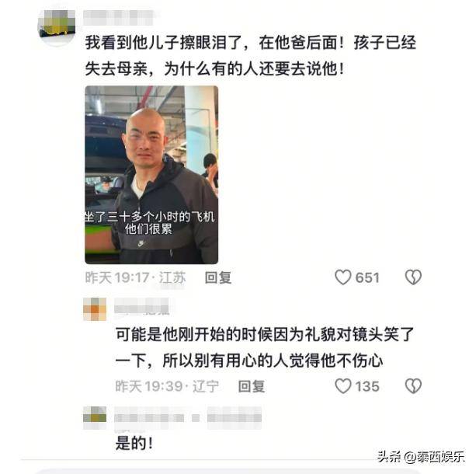Select the comment text starting 我看到他儿子擦眼泪了
476x474 pixels.
tap(251, 55)
